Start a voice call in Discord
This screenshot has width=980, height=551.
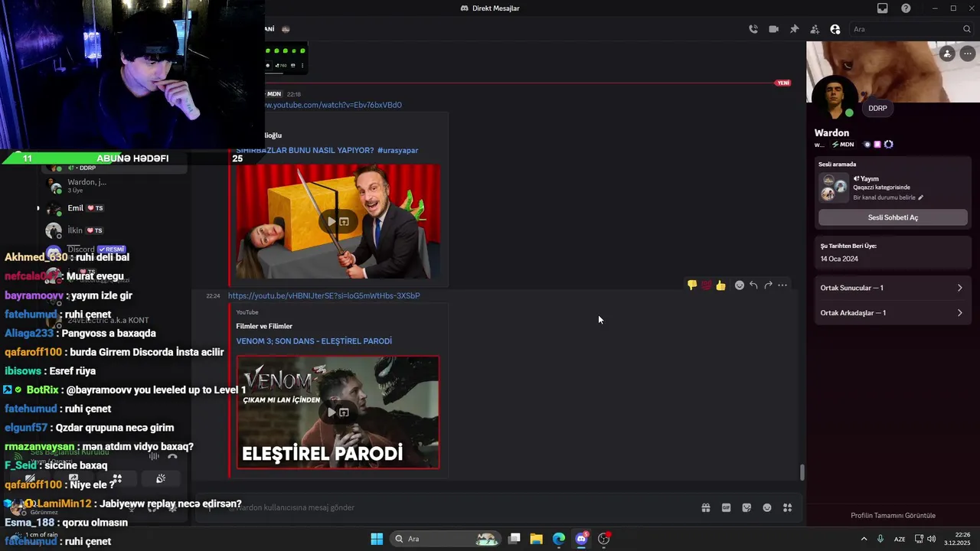pos(753,29)
